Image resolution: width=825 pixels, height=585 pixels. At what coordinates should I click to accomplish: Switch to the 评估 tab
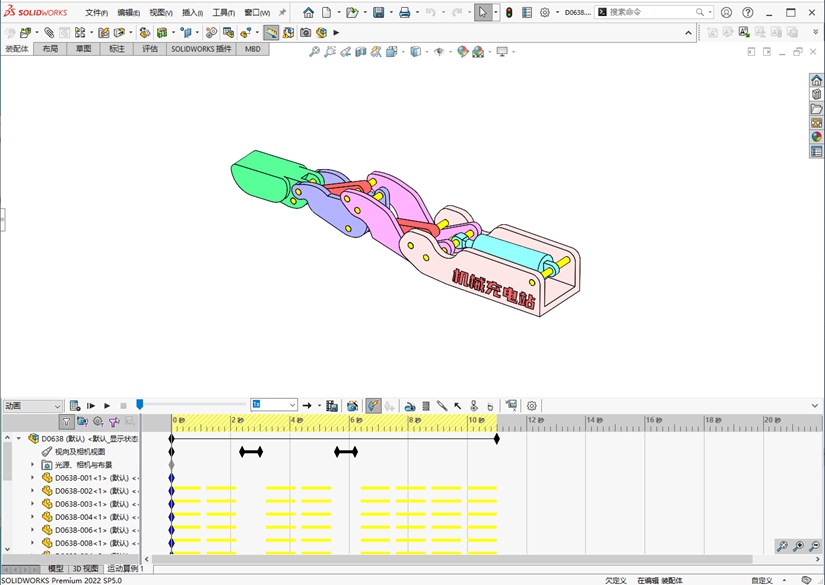coord(150,48)
